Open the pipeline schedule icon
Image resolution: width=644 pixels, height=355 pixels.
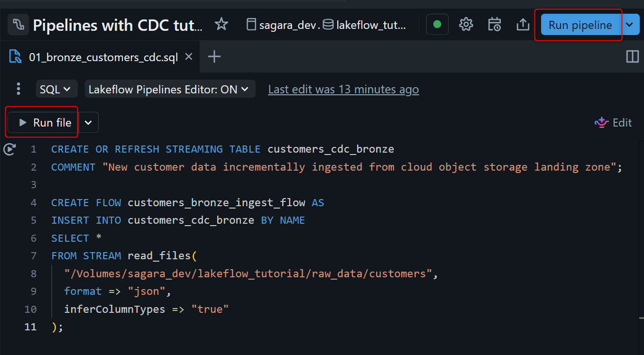(x=494, y=25)
